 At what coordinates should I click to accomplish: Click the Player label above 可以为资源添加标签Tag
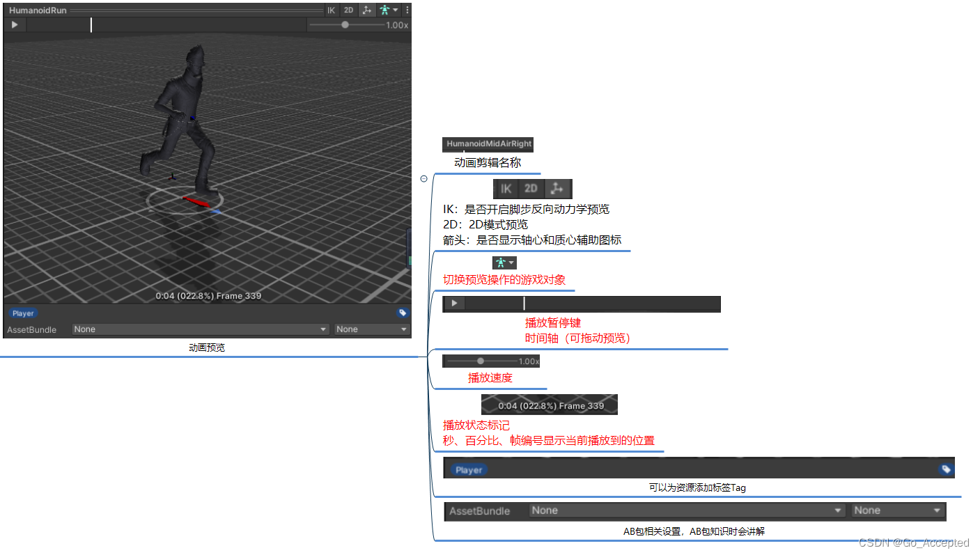click(x=469, y=470)
